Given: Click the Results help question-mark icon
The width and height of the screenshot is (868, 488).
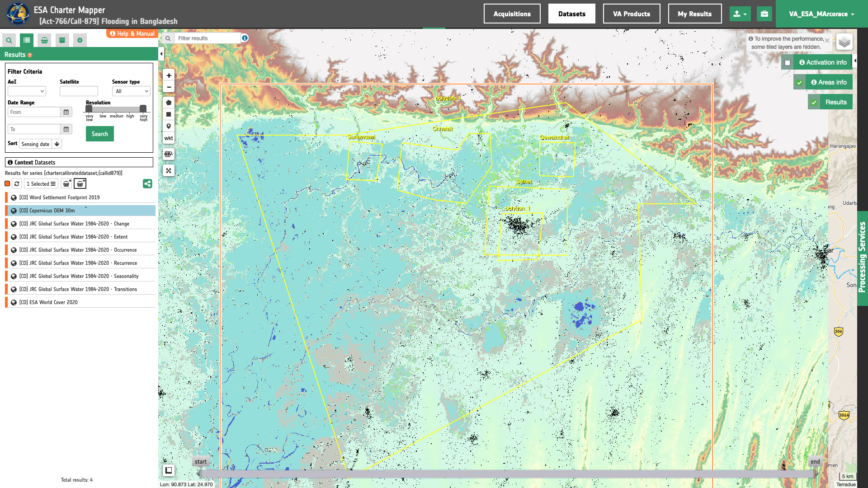Looking at the screenshot, I should pos(30,55).
